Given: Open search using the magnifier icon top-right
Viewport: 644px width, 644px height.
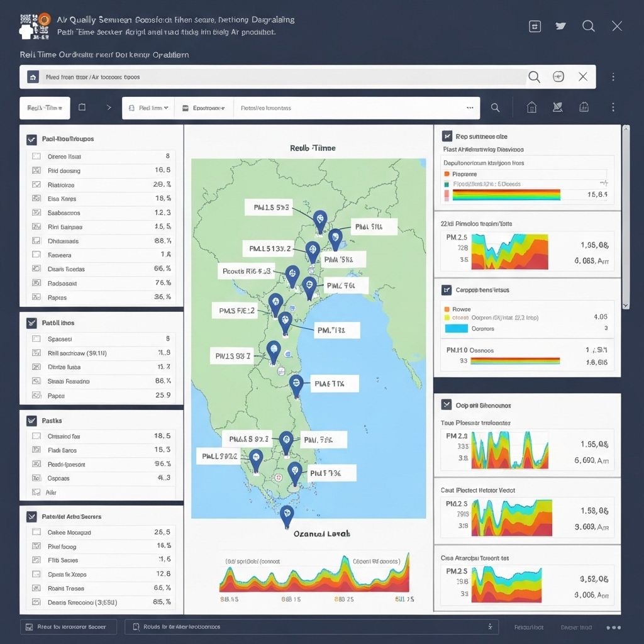Looking at the screenshot, I should click(x=589, y=26).
